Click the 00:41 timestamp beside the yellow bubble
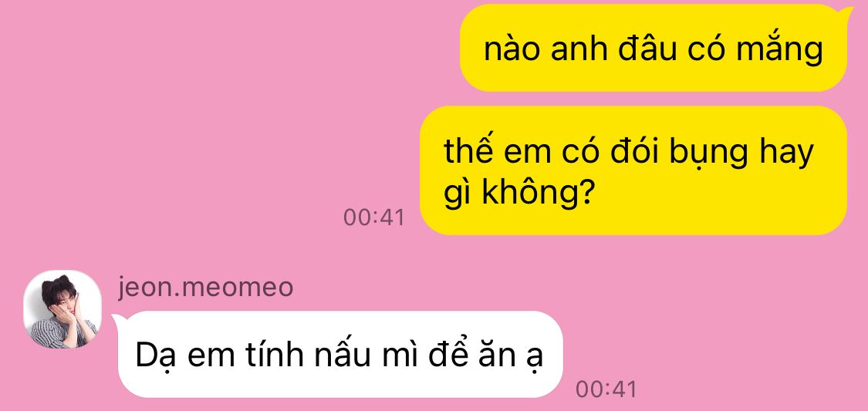The width and height of the screenshot is (868, 411). [x=374, y=217]
